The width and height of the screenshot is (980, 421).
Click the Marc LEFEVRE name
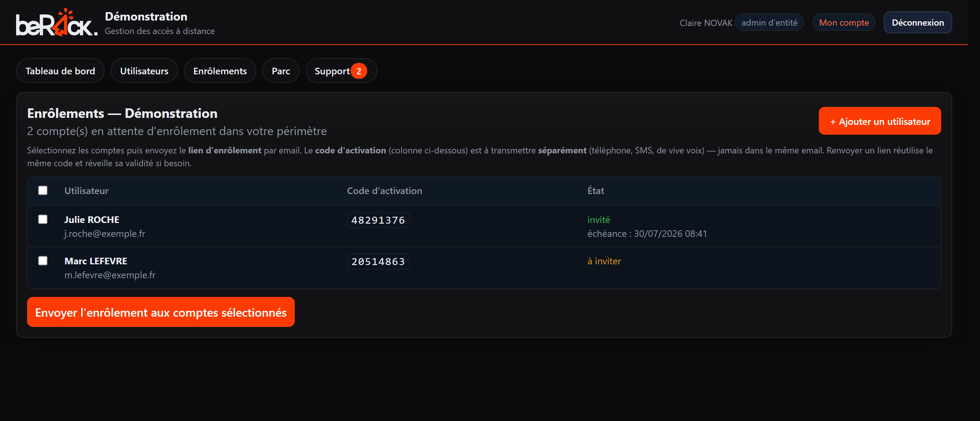tap(96, 261)
